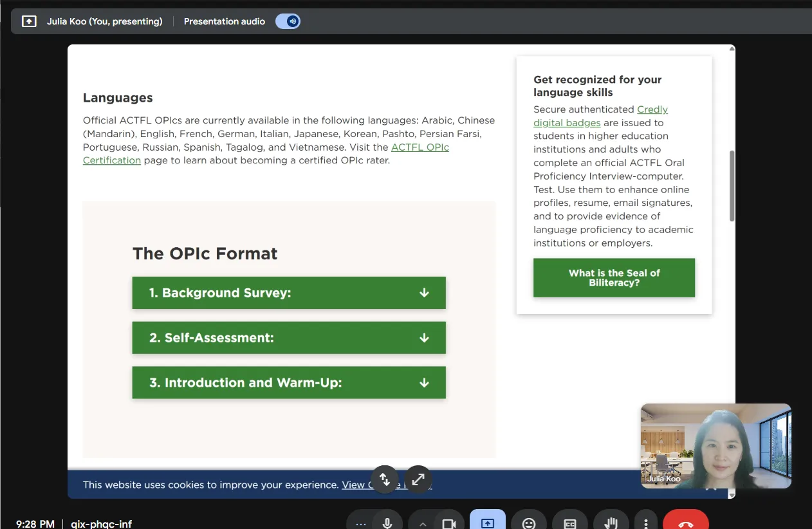Image resolution: width=812 pixels, height=529 pixels.
Task: Turn off the camera
Action: [449, 523]
